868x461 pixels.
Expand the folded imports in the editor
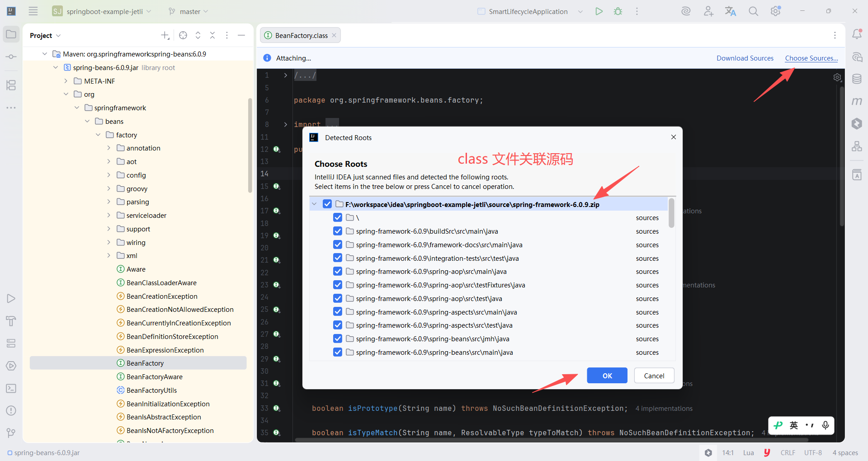[285, 124]
